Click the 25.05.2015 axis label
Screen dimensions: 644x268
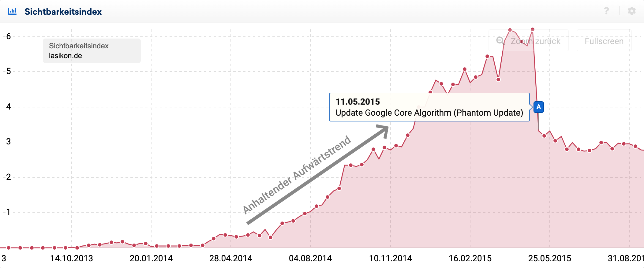coord(550,259)
